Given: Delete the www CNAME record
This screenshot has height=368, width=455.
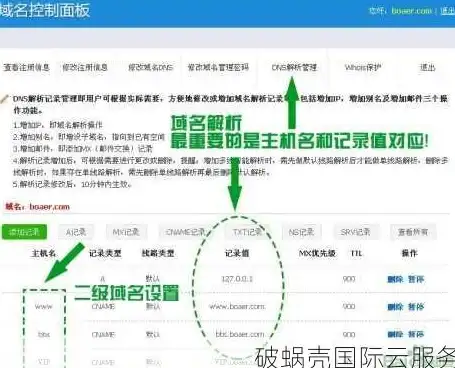Looking at the screenshot, I should pos(395,306).
